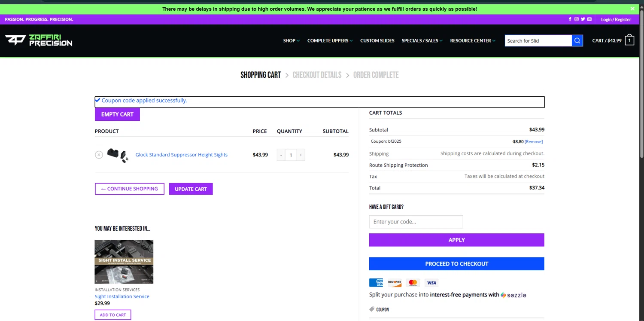
Task: Expand the Shop menu dropdown
Action: point(292,41)
